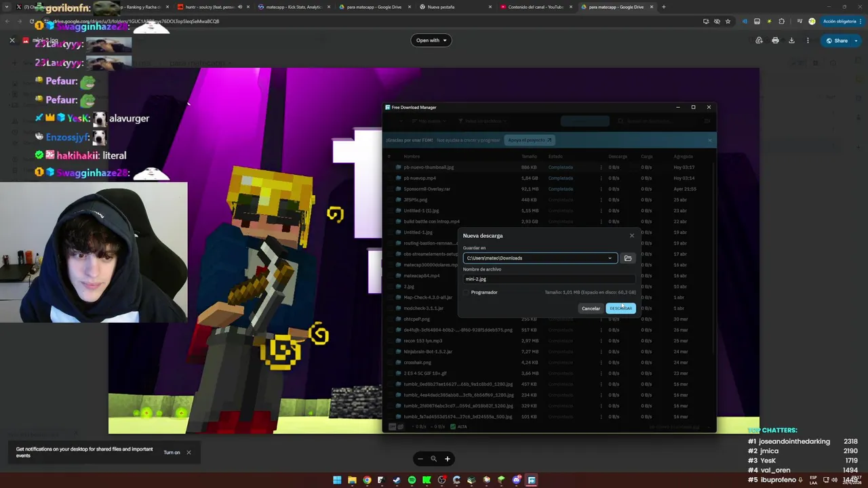
Task: Sort downloads by Agregada column header
Action: point(683,157)
